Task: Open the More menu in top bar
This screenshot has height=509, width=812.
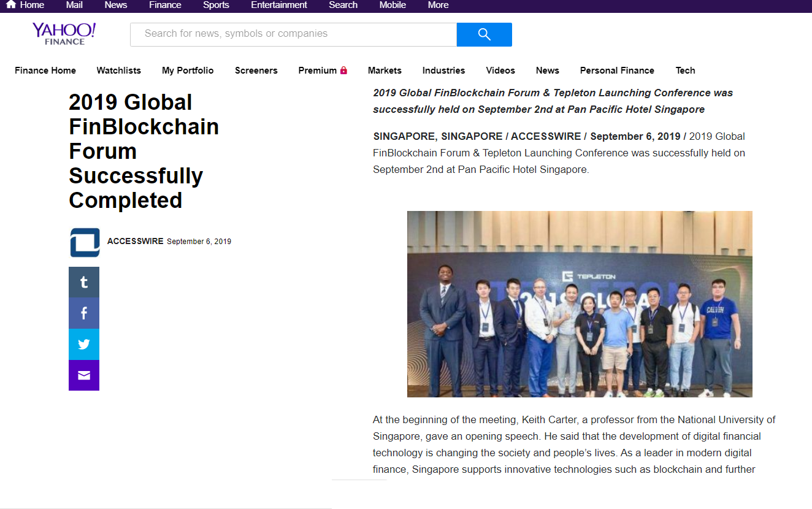Action: 438,5
